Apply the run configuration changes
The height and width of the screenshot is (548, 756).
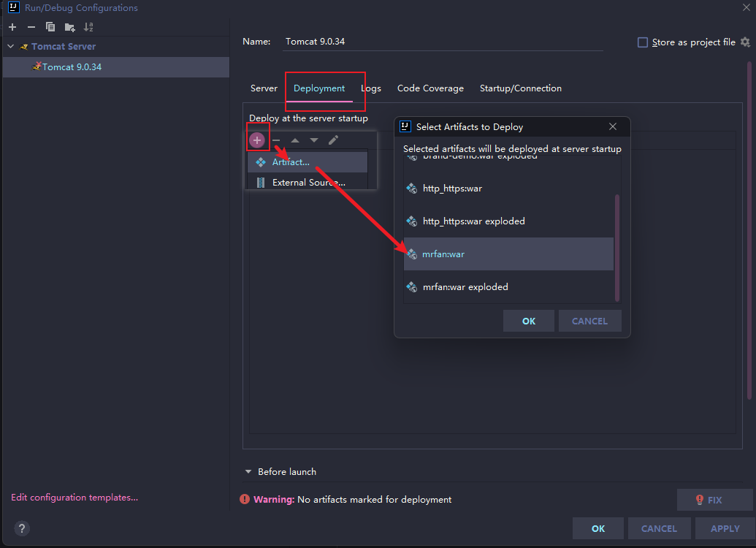(725, 528)
